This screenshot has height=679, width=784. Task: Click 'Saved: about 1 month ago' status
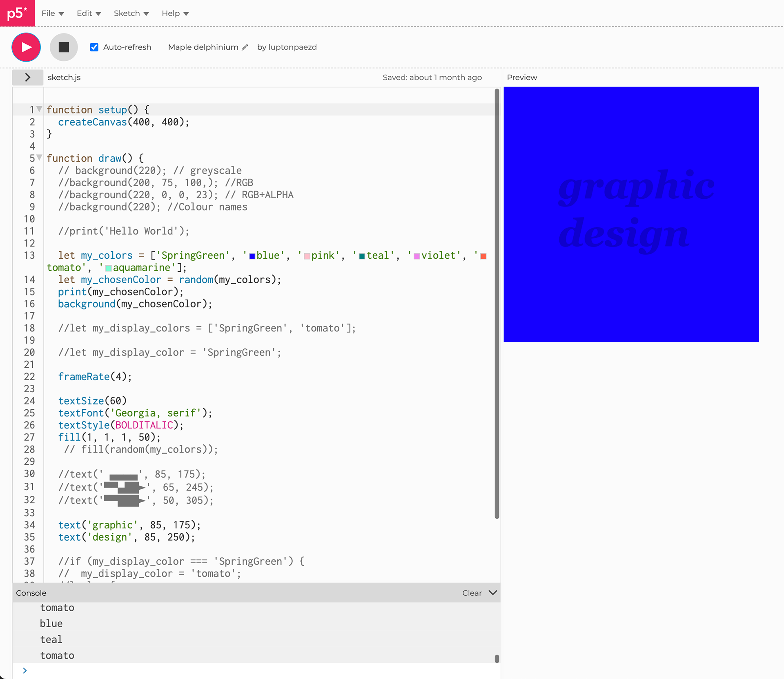point(432,78)
